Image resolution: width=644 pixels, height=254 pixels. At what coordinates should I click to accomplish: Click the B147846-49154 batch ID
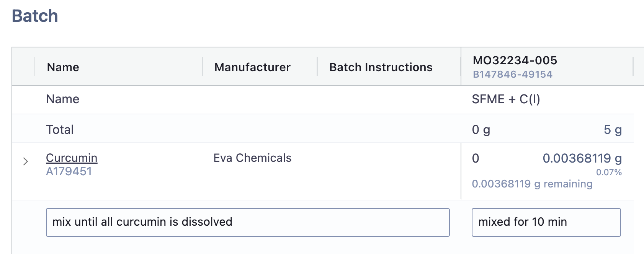(x=512, y=74)
